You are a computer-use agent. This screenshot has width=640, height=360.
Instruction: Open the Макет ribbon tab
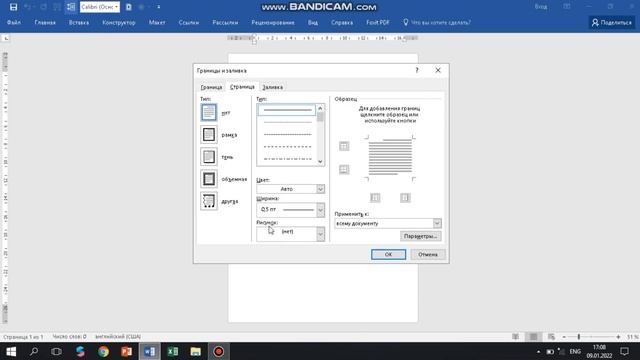[157, 22]
